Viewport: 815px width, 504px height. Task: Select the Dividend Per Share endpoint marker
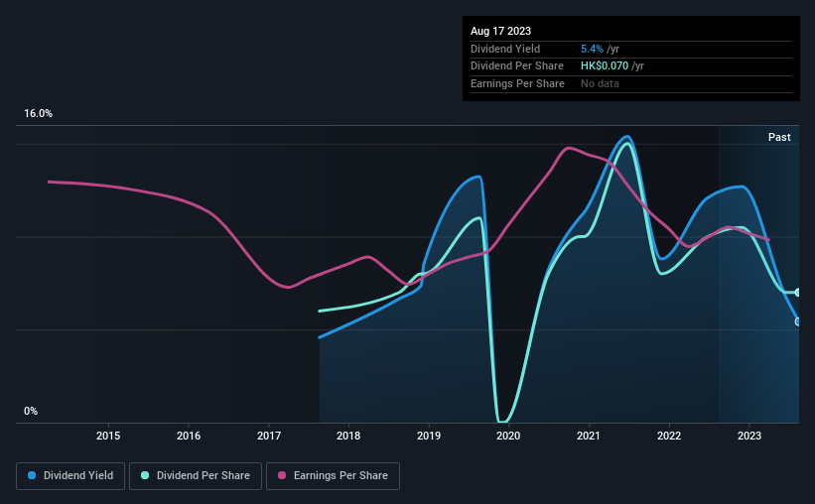(x=798, y=293)
